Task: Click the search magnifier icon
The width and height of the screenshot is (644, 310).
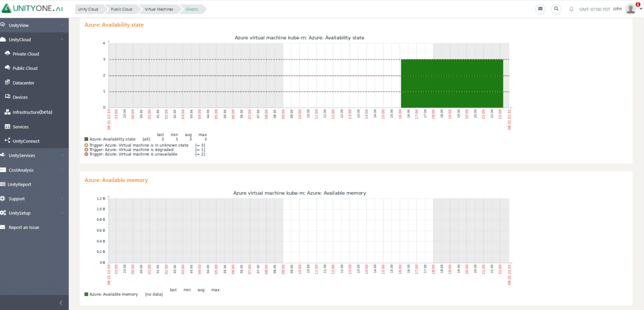Action: 556,9
